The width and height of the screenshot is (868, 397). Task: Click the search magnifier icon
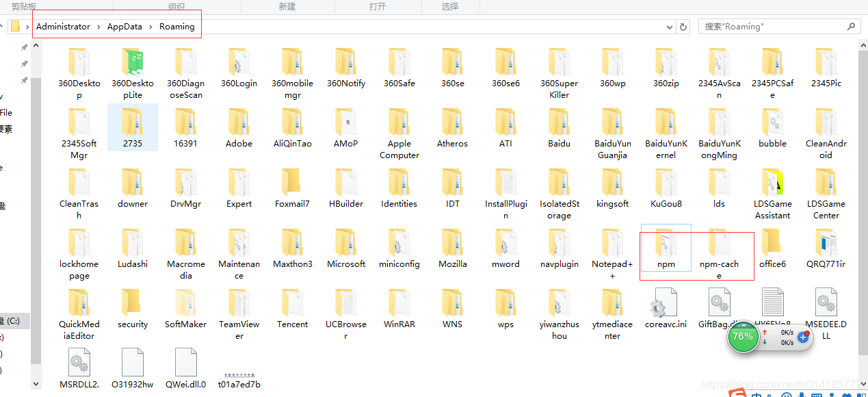point(852,27)
